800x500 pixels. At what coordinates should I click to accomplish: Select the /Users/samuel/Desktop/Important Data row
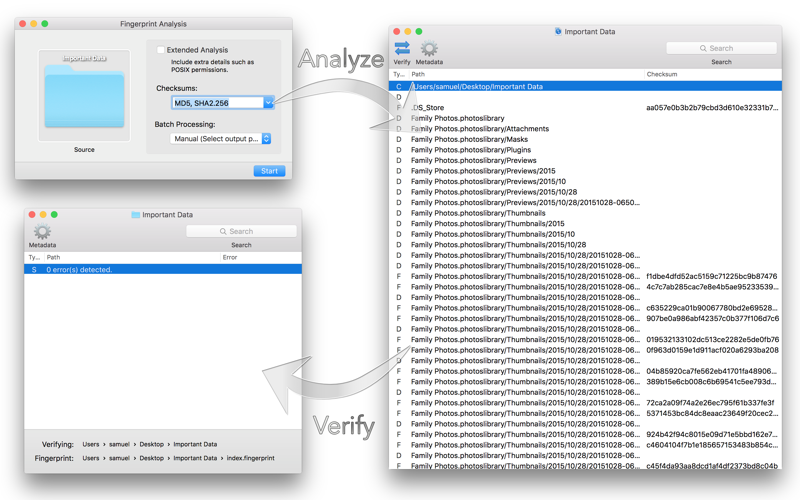coord(585,87)
